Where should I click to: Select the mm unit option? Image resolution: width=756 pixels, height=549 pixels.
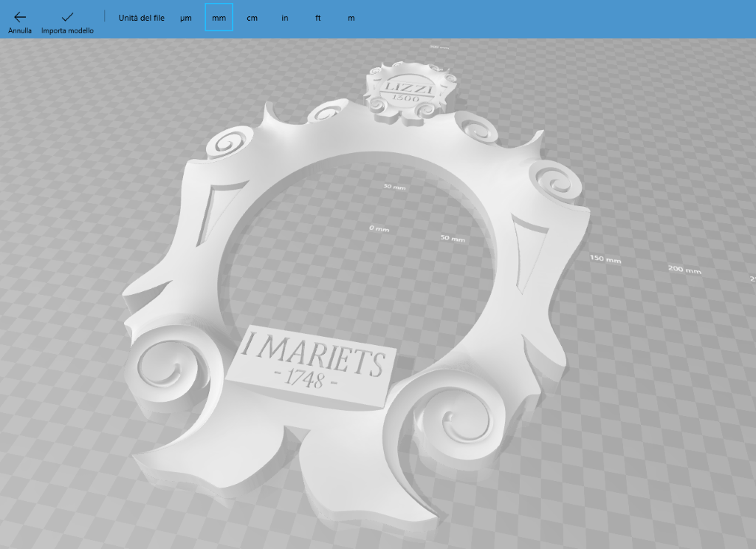pos(219,18)
